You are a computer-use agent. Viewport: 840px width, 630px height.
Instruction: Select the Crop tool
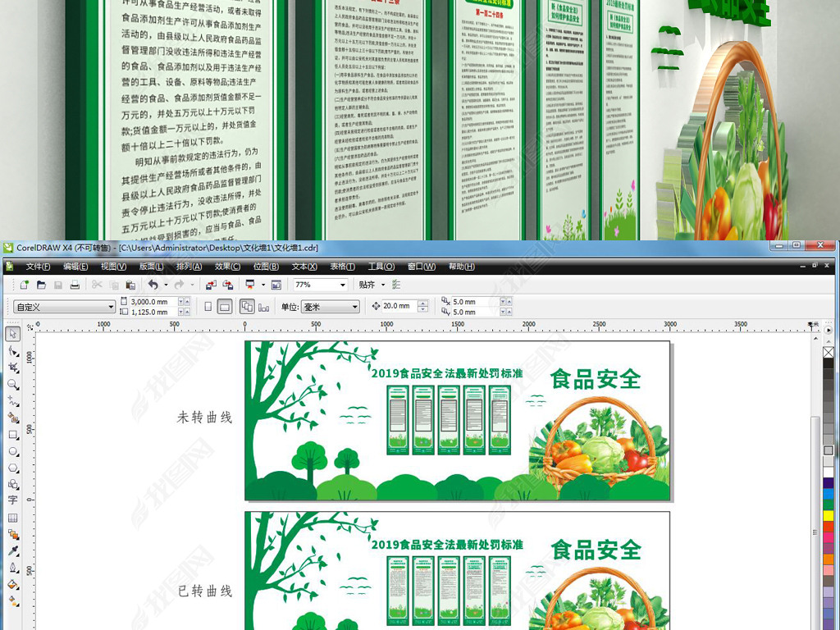point(12,367)
